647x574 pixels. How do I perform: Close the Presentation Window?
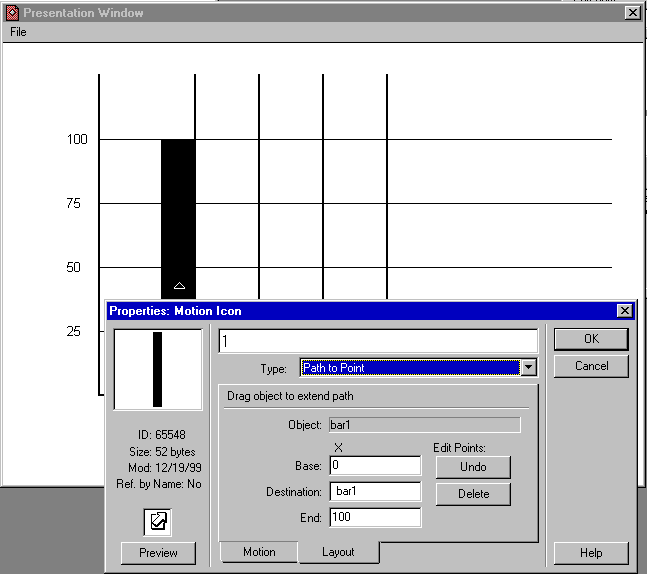633,13
